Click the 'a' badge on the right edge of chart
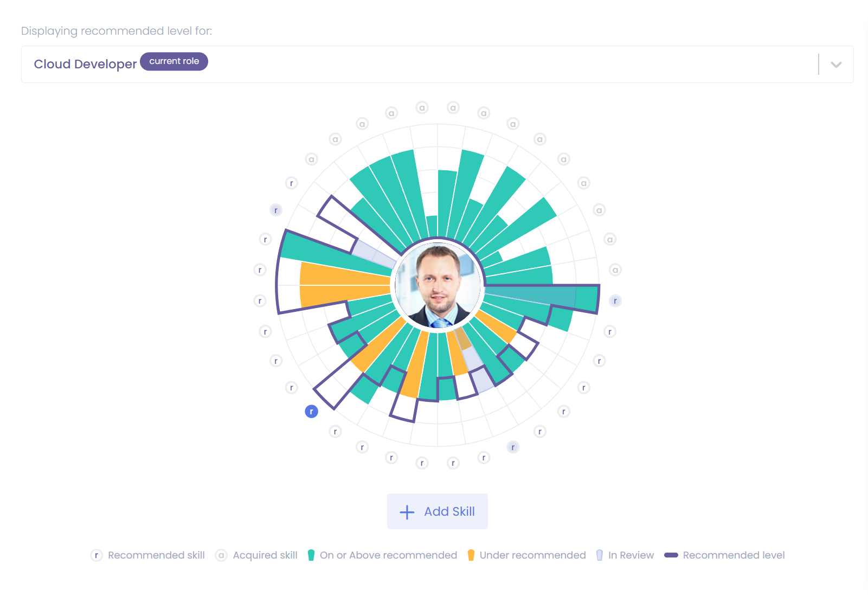Screen dimensions: 868x609 click(x=614, y=270)
